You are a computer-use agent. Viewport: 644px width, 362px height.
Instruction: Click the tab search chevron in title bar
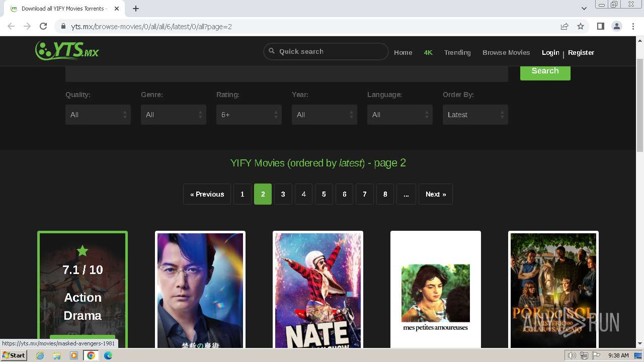tap(584, 9)
